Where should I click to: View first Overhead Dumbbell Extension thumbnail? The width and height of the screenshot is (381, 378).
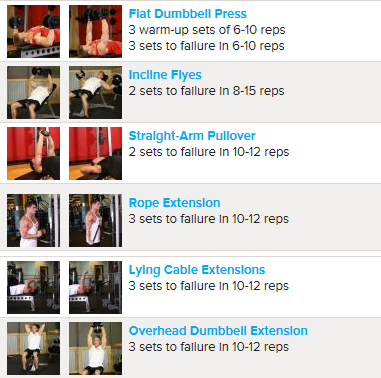pos(34,348)
